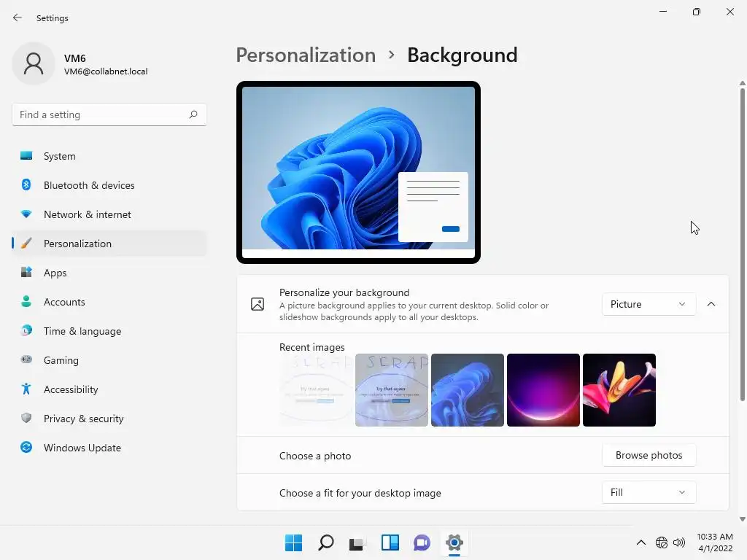The image size is (747, 560).
Task: Select the faded light SCRAP recent image
Action: point(316,390)
